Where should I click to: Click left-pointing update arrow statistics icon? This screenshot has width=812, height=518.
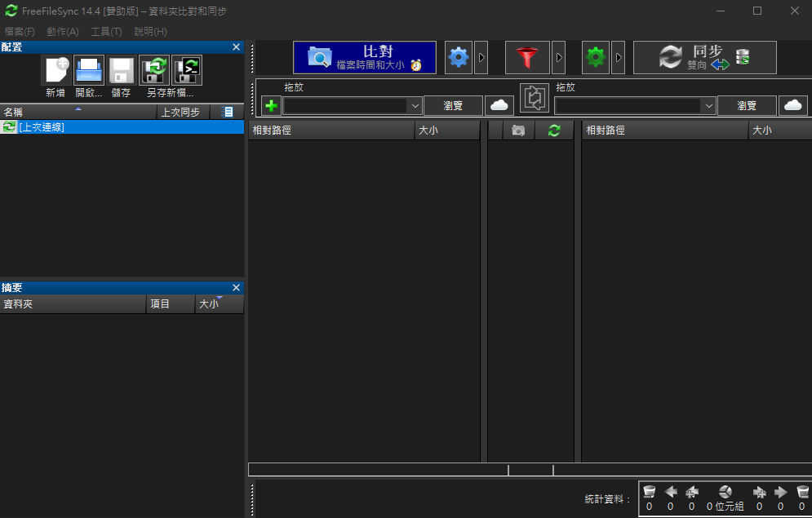[671, 492]
